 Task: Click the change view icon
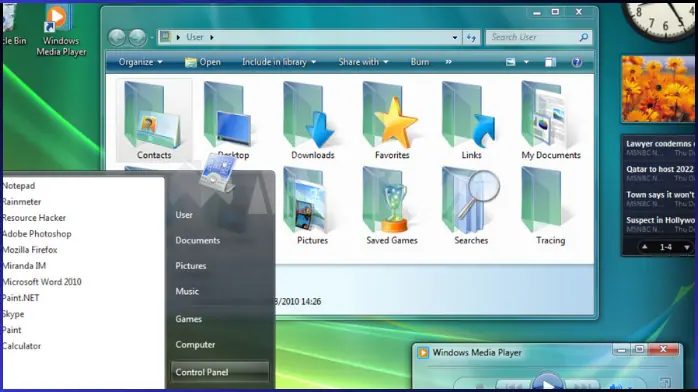pos(511,62)
